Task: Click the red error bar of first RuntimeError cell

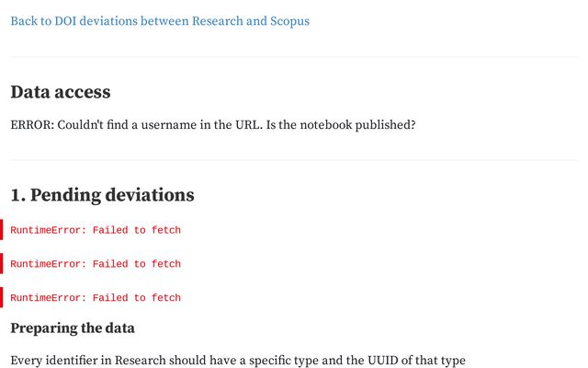Action: (x=2, y=230)
